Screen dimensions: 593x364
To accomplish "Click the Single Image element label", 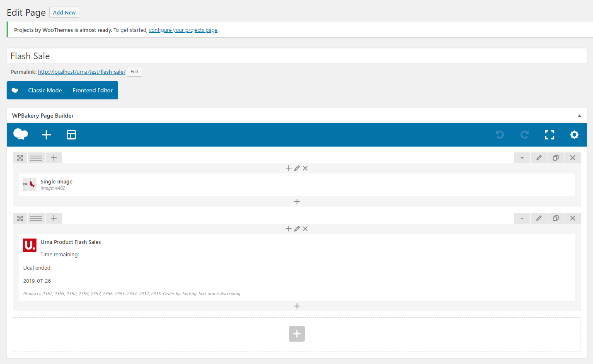I will pos(56,181).
